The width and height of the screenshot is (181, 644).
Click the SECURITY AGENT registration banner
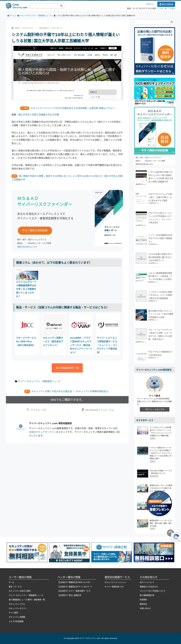point(69,553)
